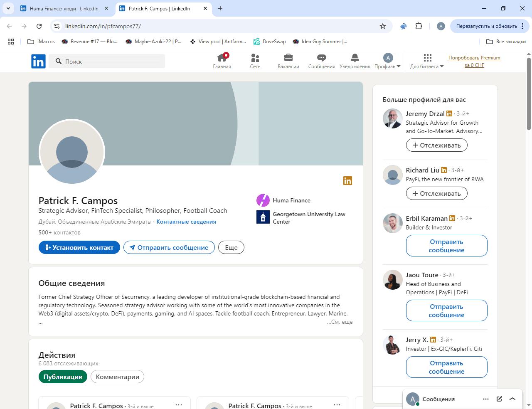
Task: Select the Комментарии tab
Action: (x=117, y=377)
